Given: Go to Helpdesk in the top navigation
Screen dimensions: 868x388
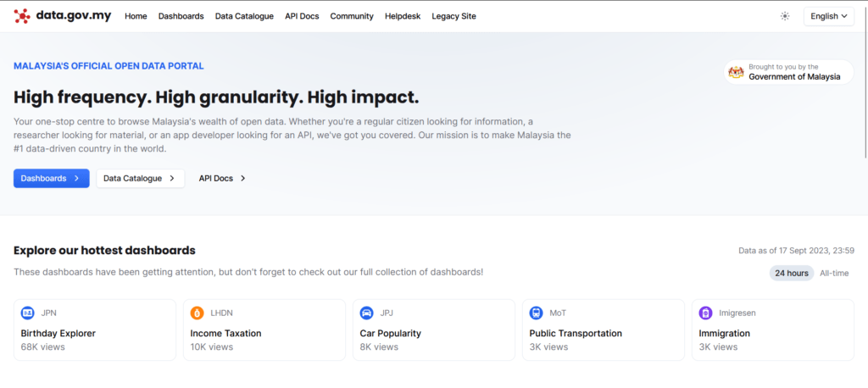Looking at the screenshot, I should point(403,16).
